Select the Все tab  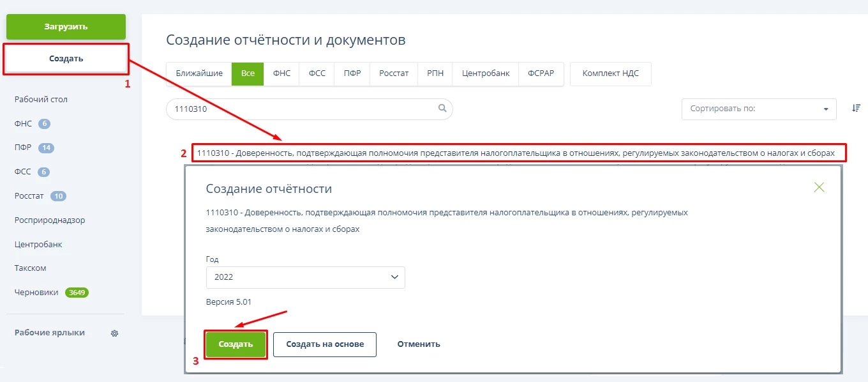pos(248,73)
